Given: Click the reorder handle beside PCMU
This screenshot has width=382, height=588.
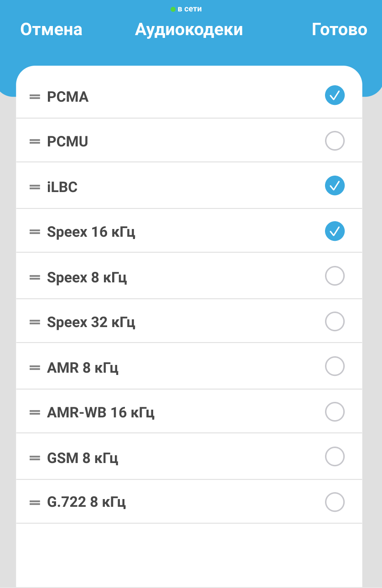Looking at the screenshot, I should (35, 141).
